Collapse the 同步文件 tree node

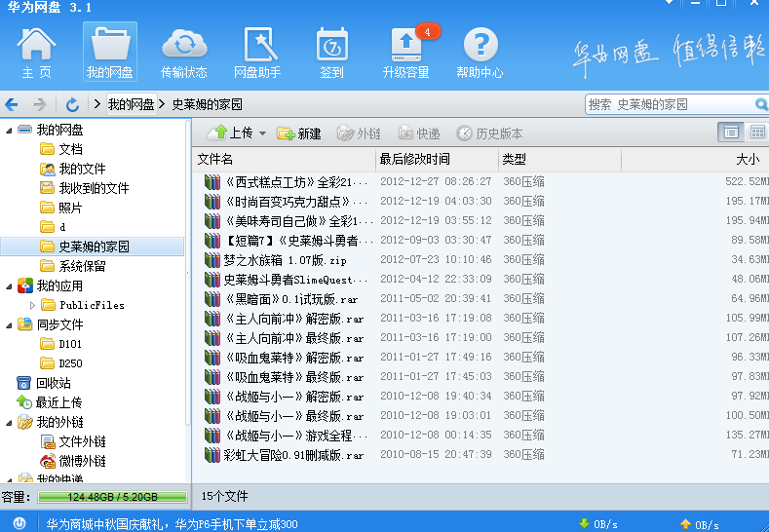coord(9,325)
